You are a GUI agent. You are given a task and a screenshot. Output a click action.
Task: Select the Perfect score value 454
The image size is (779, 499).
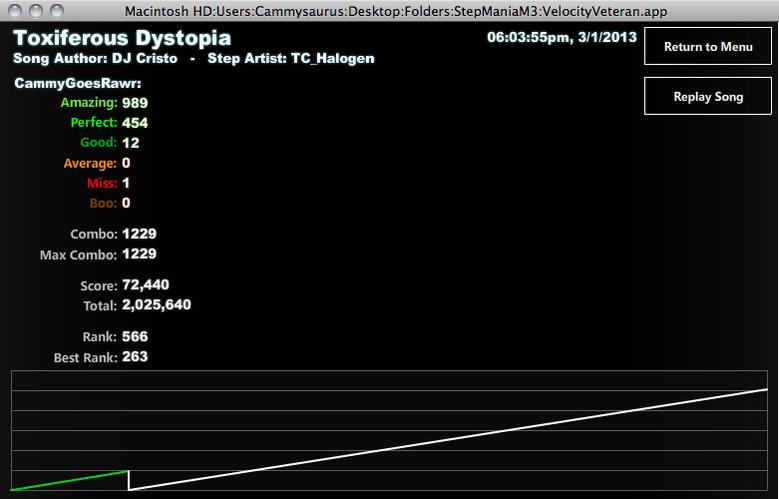pyautogui.click(x=135, y=123)
